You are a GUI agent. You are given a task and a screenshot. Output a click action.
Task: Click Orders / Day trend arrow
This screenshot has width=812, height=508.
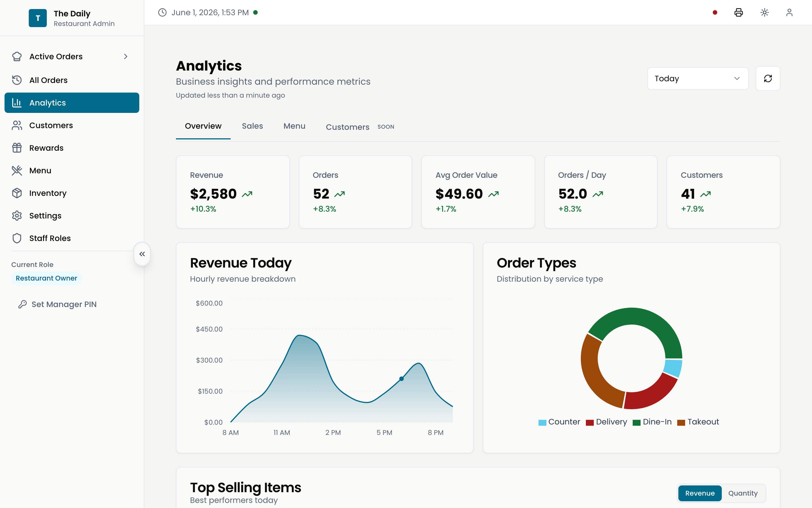598,194
